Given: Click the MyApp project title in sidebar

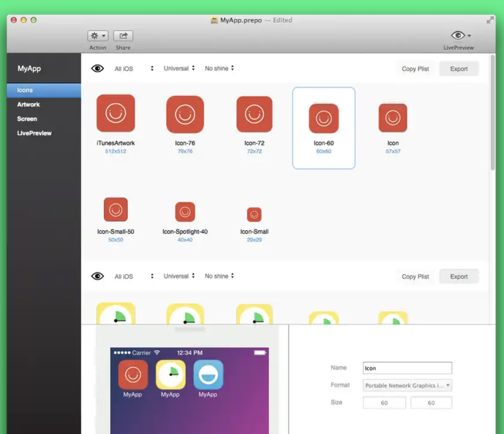Looking at the screenshot, I should pyautogui.click(x=29, y=69).
